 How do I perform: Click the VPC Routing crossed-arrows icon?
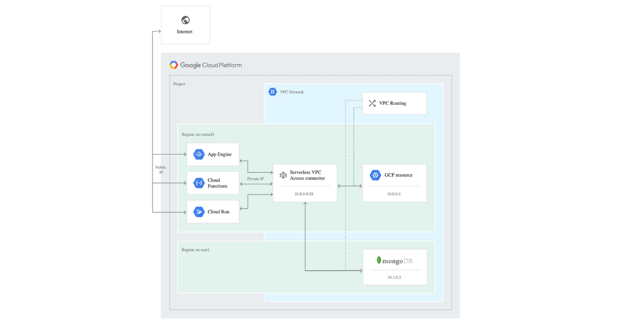click(372, 103)
